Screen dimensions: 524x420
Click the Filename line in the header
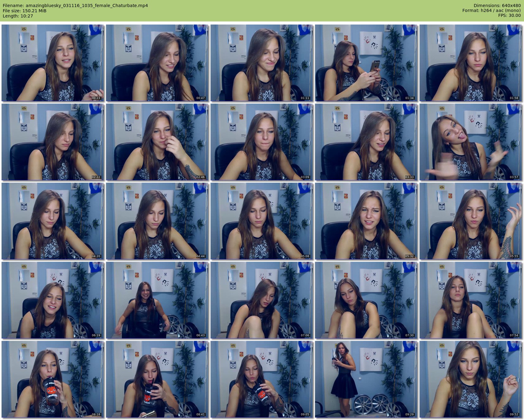(x=75, y=6)
